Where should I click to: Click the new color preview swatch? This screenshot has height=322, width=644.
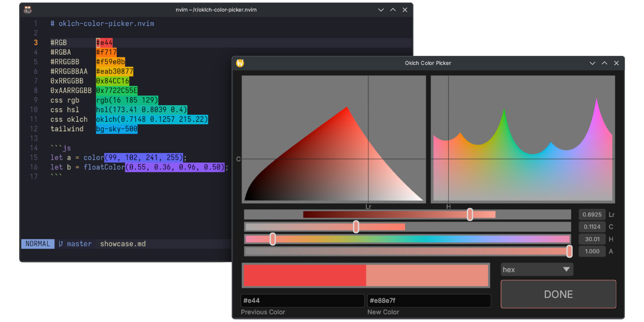(x=428, y=275)
